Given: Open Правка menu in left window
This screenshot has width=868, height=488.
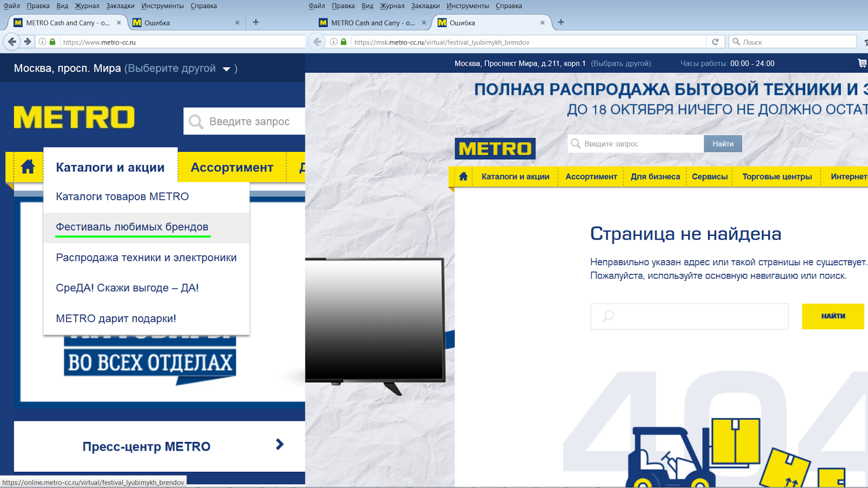Looking at the screenshot, I should coord(38,6).
